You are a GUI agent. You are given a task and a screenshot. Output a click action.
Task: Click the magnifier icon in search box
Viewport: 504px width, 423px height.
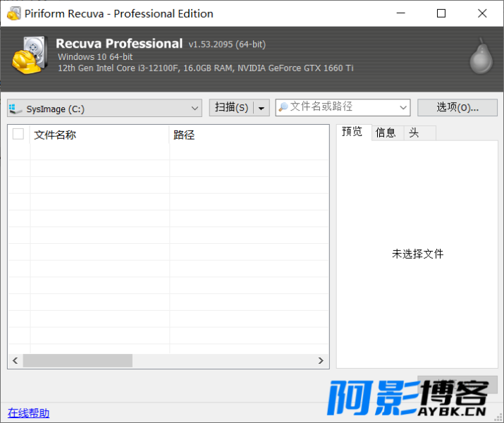(283, 107)
